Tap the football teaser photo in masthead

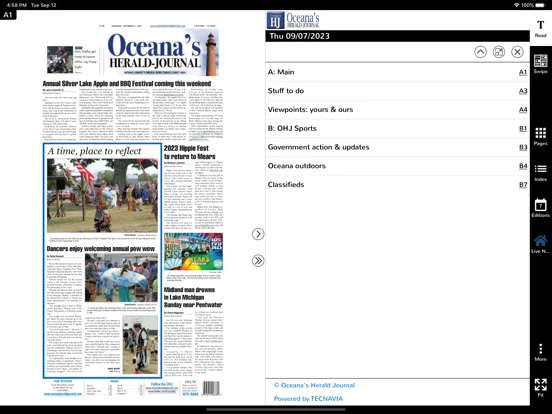60,59
